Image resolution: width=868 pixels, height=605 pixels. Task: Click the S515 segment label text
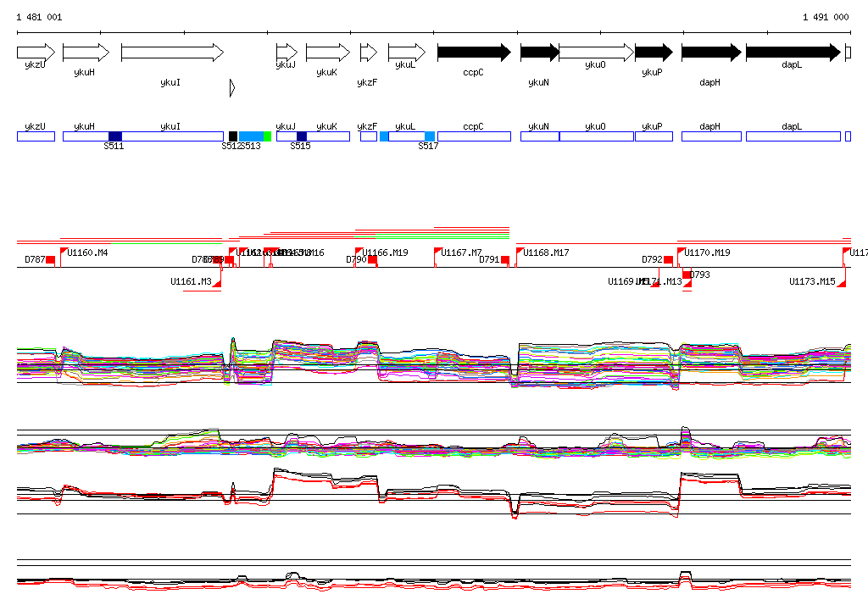(x=301, y=146)
